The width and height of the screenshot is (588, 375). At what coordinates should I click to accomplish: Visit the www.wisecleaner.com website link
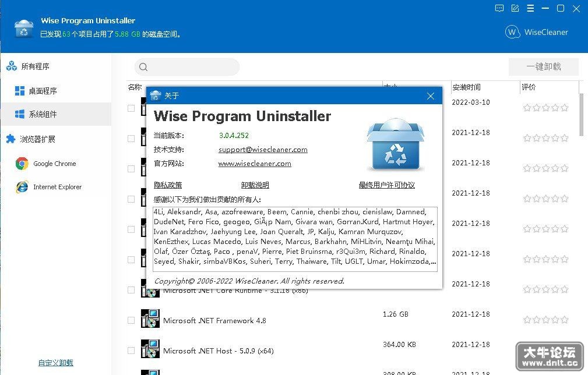(255, 164)
